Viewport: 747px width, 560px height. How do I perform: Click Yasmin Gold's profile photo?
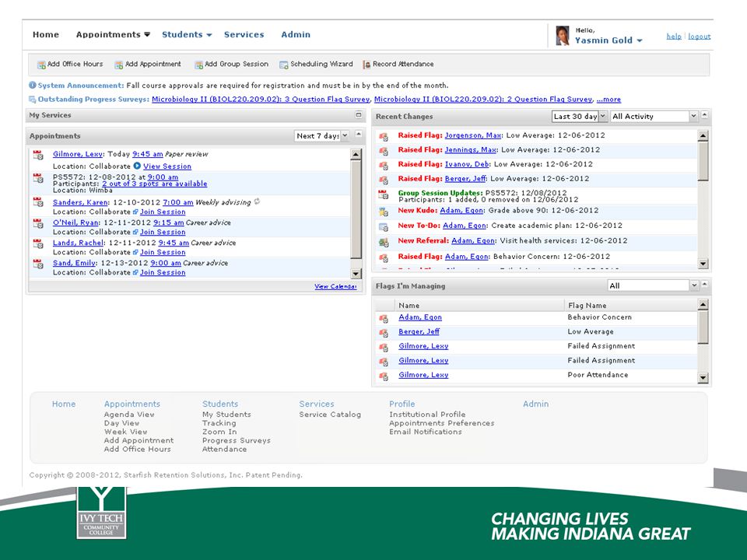click(563, 36)
